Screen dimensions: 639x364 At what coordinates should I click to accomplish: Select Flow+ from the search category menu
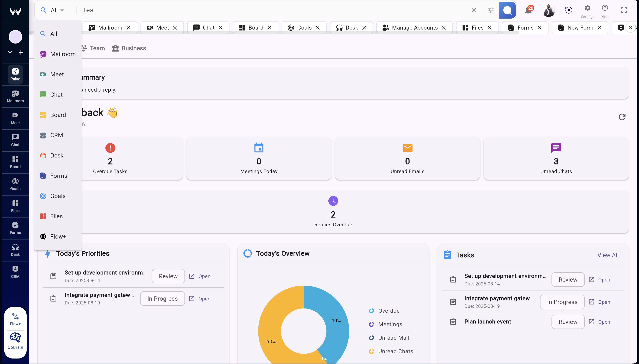coord(58,236)
